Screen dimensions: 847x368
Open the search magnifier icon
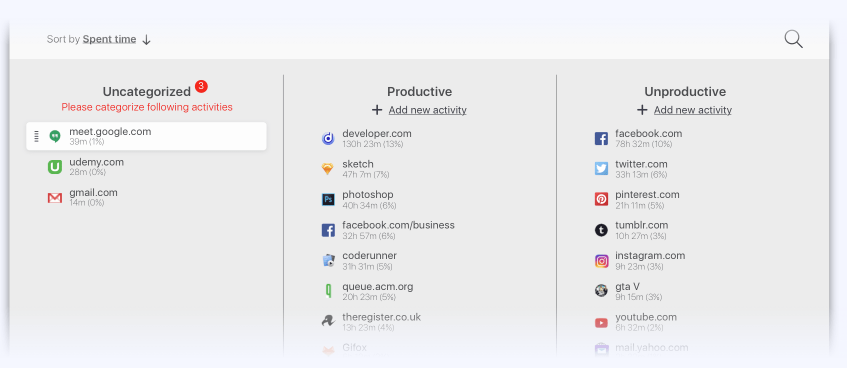point(793,39)
